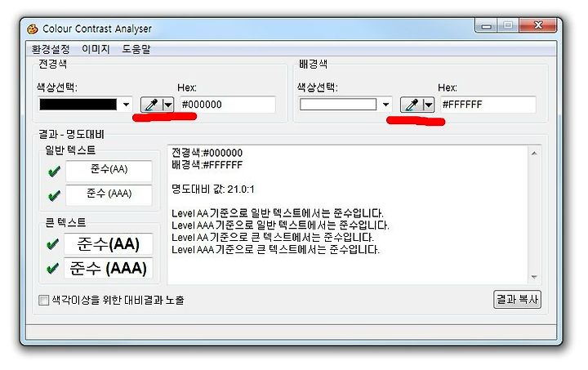Click the normal text 준수(AA) result box
Image resolution: width=588 pixels, height=370 pixels.
coord(109,171)
